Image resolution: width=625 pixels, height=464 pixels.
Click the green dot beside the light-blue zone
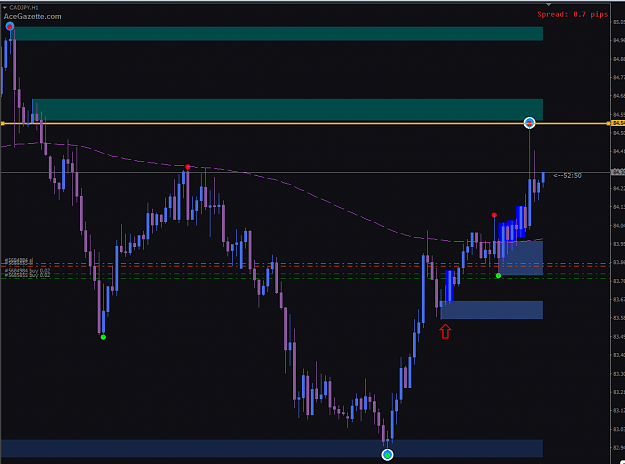[498, 275]
